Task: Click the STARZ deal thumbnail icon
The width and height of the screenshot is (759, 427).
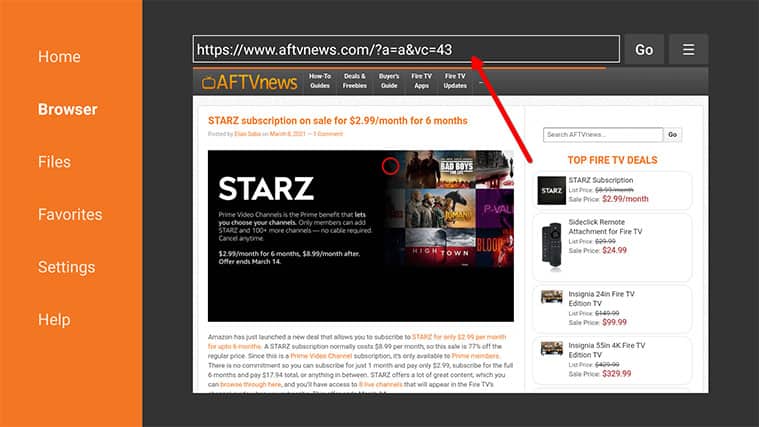Action: point(551,190)
